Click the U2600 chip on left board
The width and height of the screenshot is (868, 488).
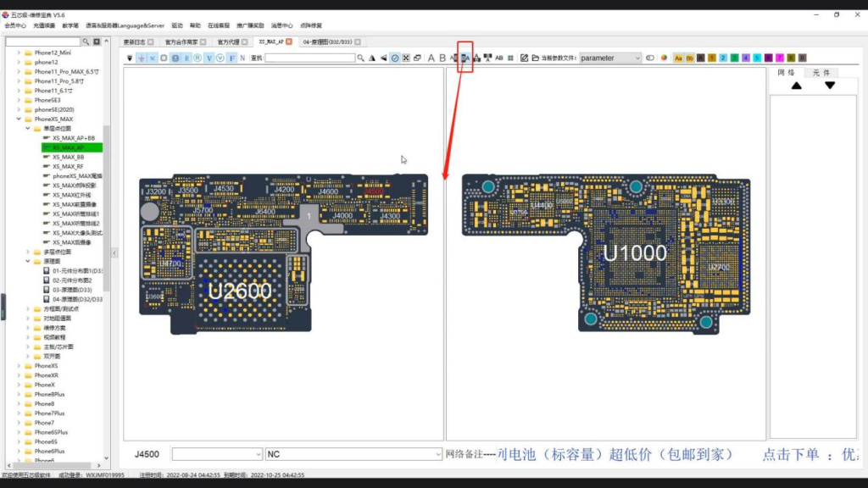240,291
